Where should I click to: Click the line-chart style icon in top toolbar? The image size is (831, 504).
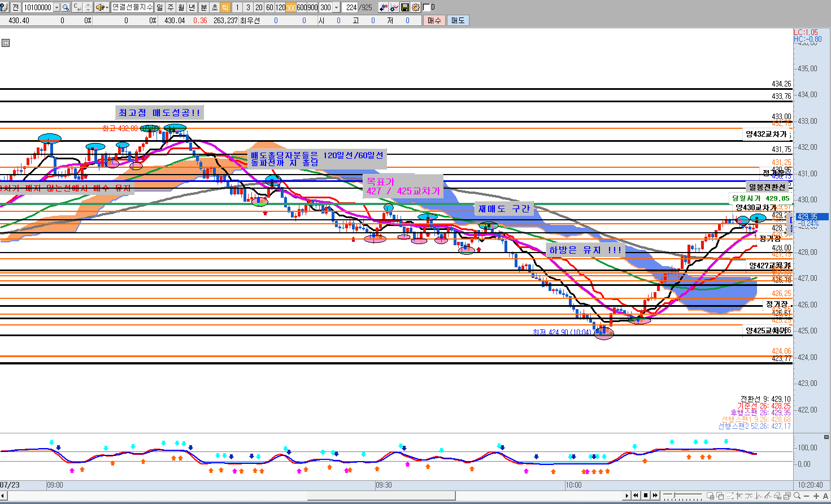click(x=394, y=7)
